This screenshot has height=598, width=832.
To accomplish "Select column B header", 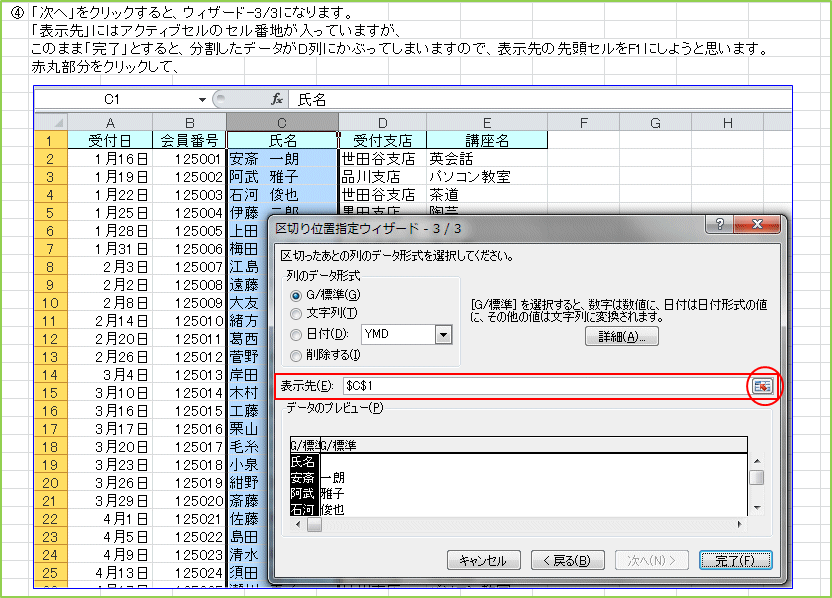I will pyautogui.click(x=189, y=123).
